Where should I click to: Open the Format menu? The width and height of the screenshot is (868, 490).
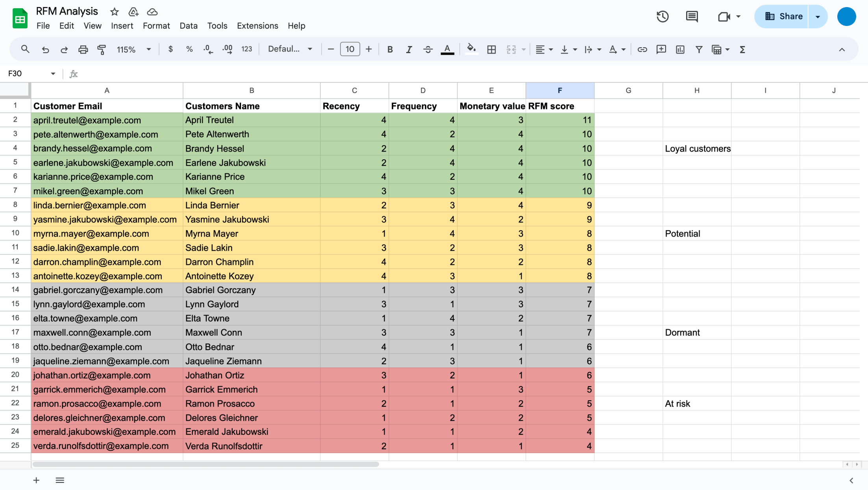pyautogui.click(x=156, y=26)
